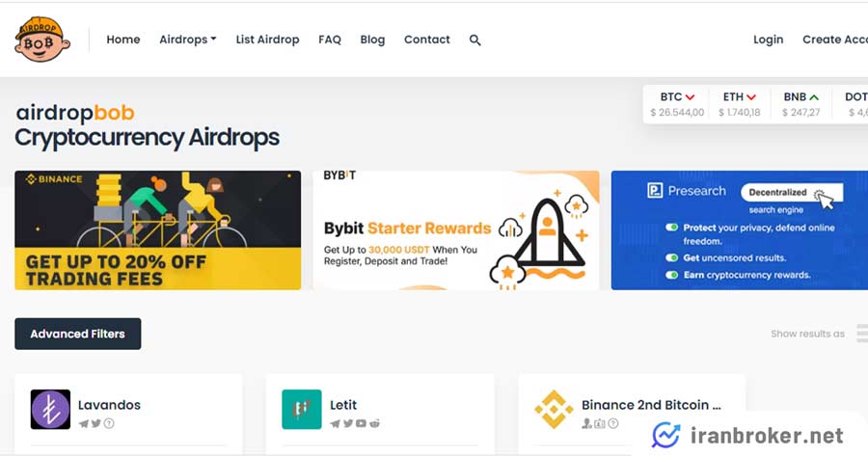Click Twitter icon under Letit
This screenshot has height=456, width=868.
coord(348,424)
